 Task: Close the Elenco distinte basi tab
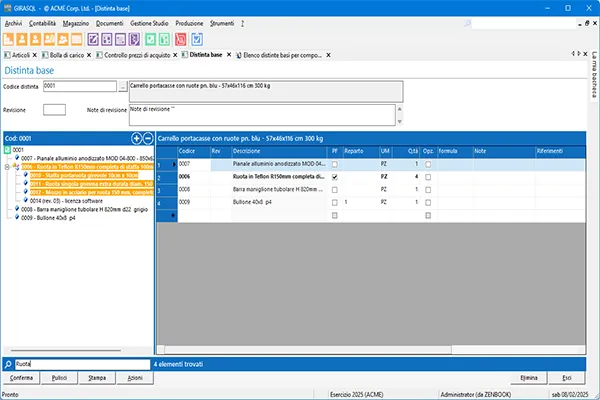(x=328, y=55)
